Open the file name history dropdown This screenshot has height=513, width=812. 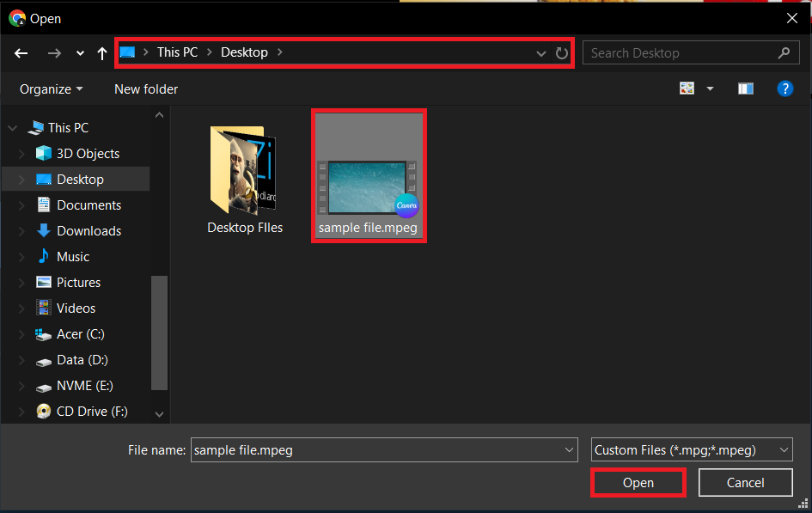568,449
